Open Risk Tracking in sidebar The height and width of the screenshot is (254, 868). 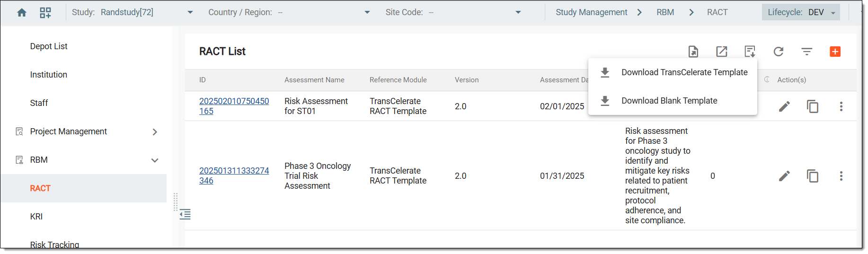point(54,245)
